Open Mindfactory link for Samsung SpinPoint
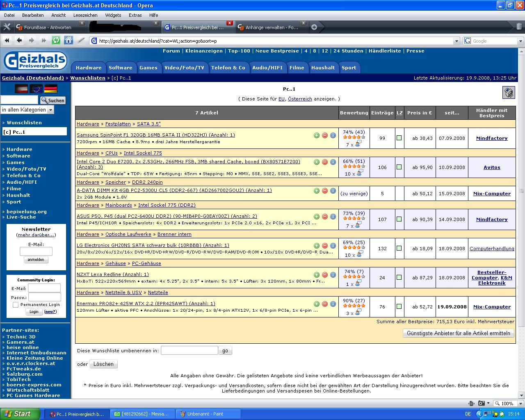The width and height of the screenshot is (525, 420). 492,138
